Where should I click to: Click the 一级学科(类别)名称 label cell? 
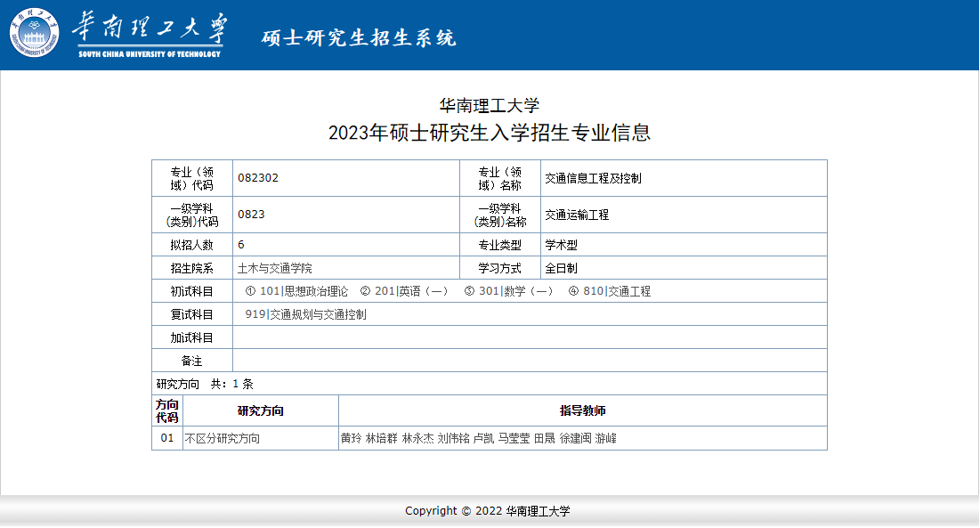[x=500, y=215]
